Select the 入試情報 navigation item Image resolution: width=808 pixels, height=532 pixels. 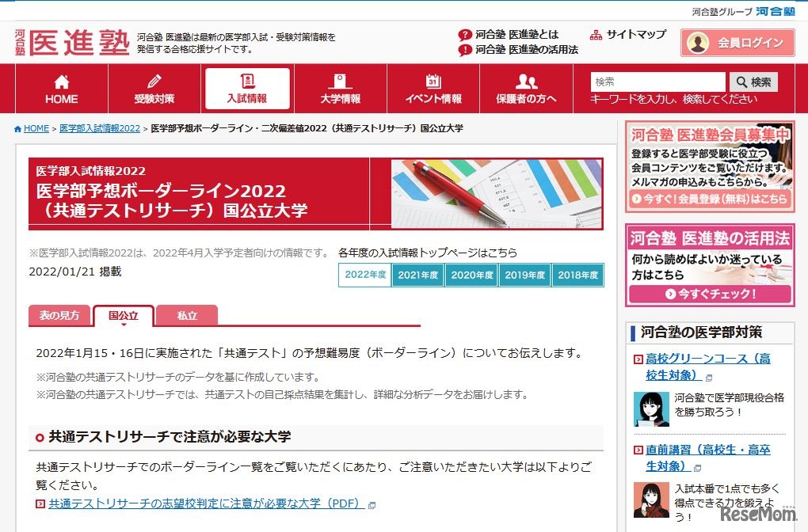[x=247, y=89]
